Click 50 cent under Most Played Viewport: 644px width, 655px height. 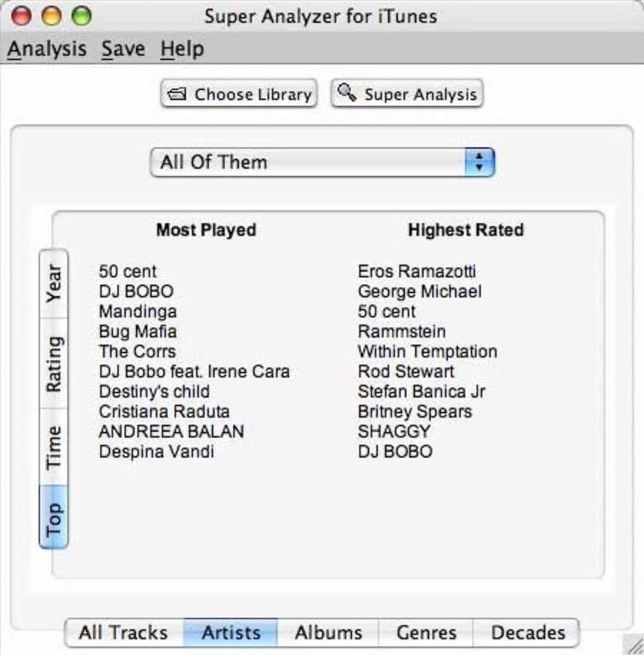tap(128, 271)
